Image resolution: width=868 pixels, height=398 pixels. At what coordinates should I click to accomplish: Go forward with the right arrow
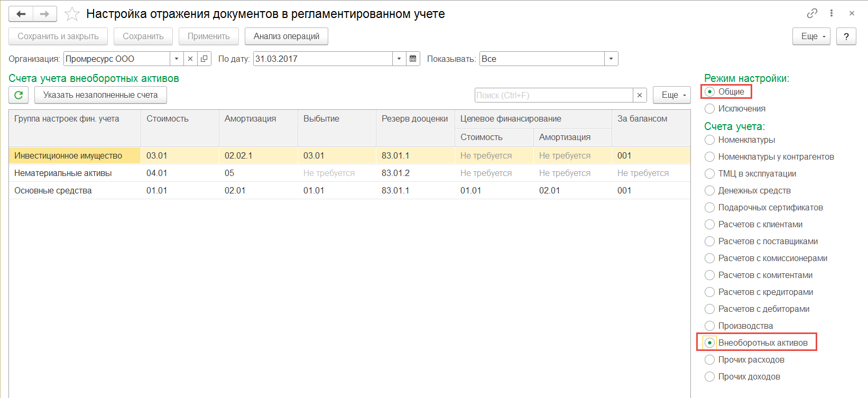pyautogui.click(x=45, y=14)
